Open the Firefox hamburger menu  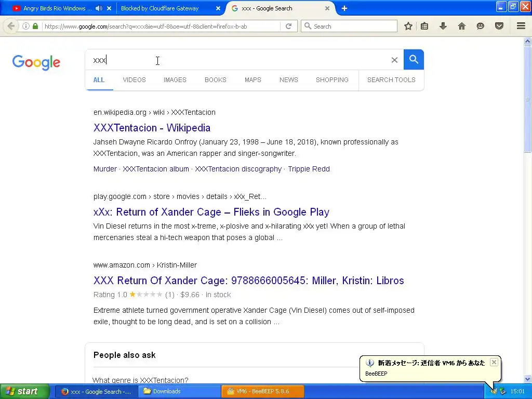[x=521, y=26]
